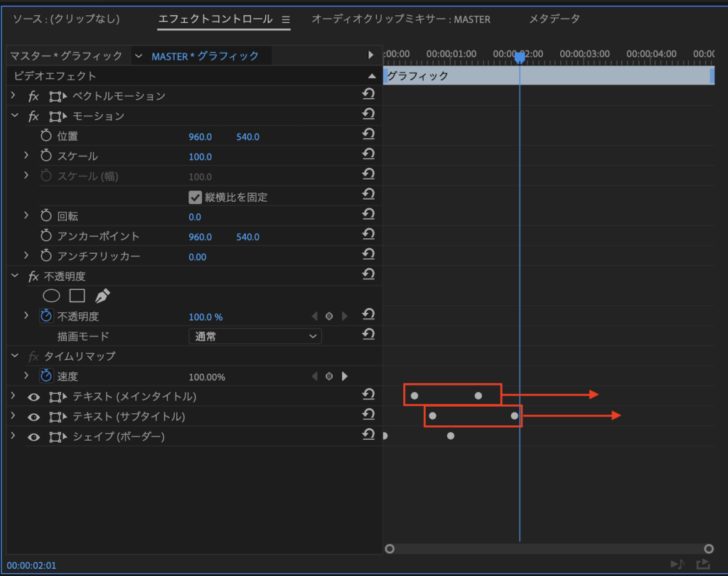Select the ellipse mask tool under 不透明度
Image resolution: width=728 pixels, height=576 pixels.
pos(51,296)
